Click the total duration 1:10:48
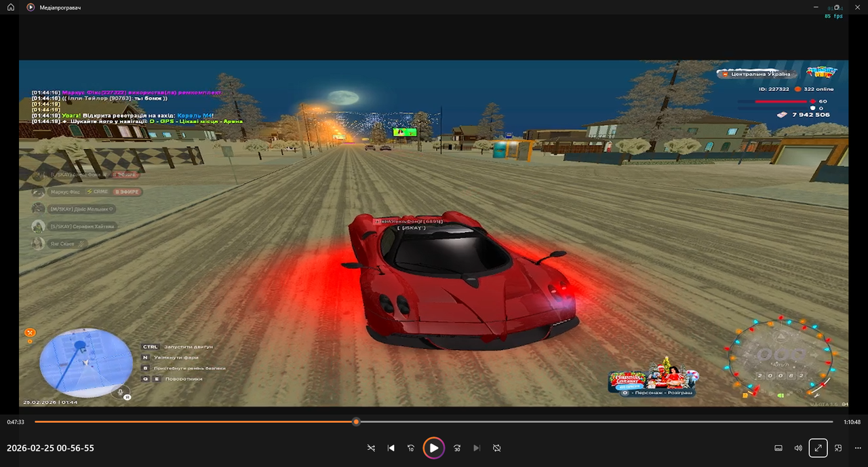868x467 pixels. click(852, 422)
